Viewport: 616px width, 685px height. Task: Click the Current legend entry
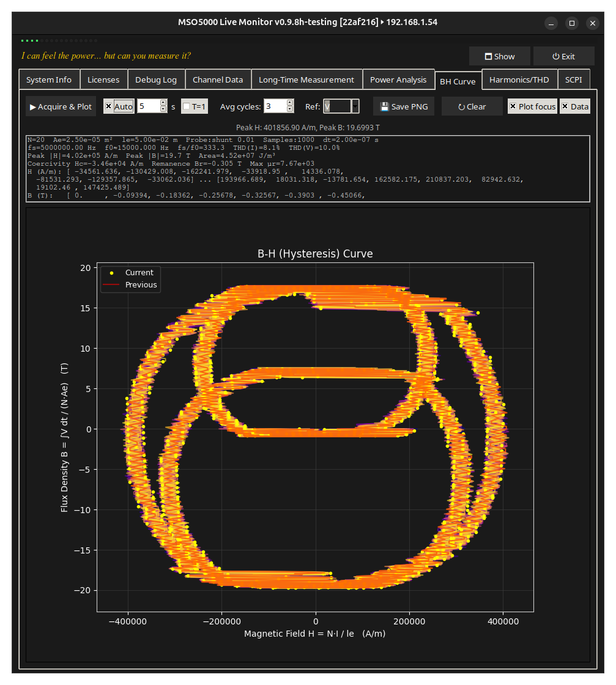[x=139, y=272]
